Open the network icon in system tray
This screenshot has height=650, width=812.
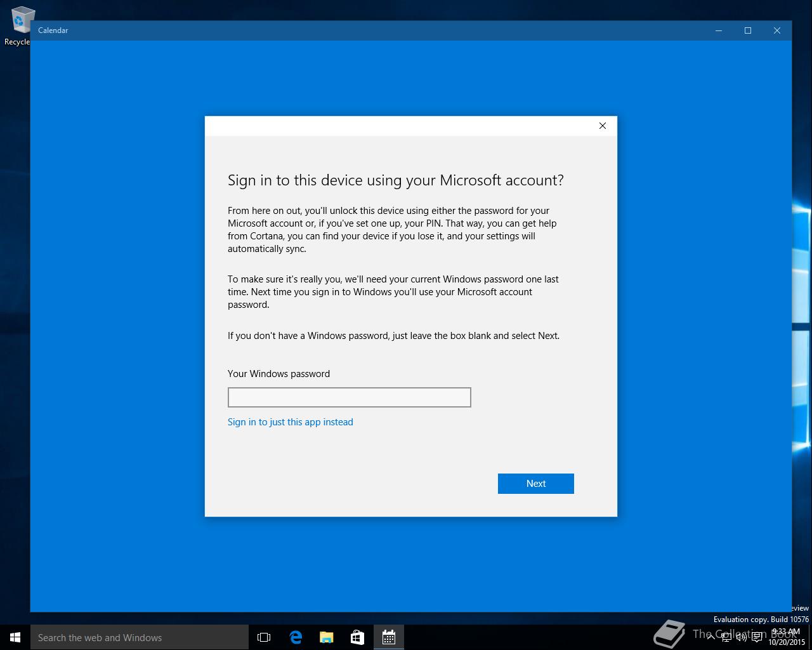tap(726, 637)
